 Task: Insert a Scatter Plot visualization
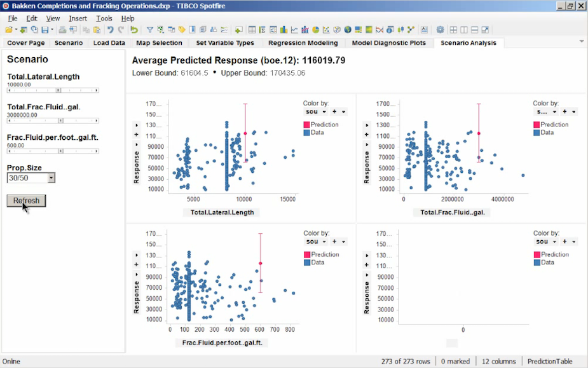[x=326, y=30]
